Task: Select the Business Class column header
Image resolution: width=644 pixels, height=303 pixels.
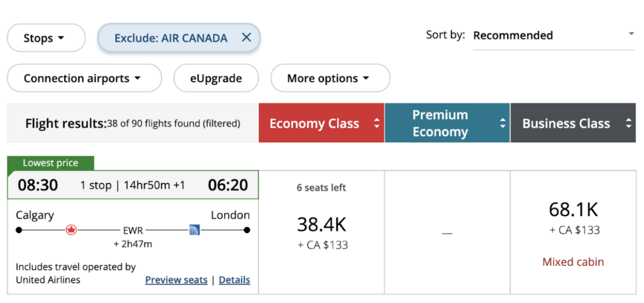Action: pyautogui.click(x=565, y=123)
